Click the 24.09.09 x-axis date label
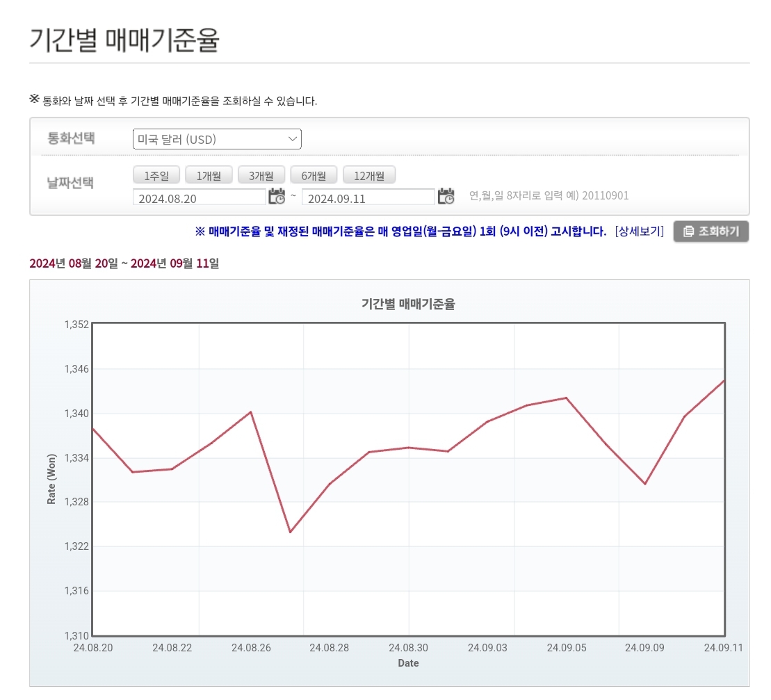 [x=644, y=648]
